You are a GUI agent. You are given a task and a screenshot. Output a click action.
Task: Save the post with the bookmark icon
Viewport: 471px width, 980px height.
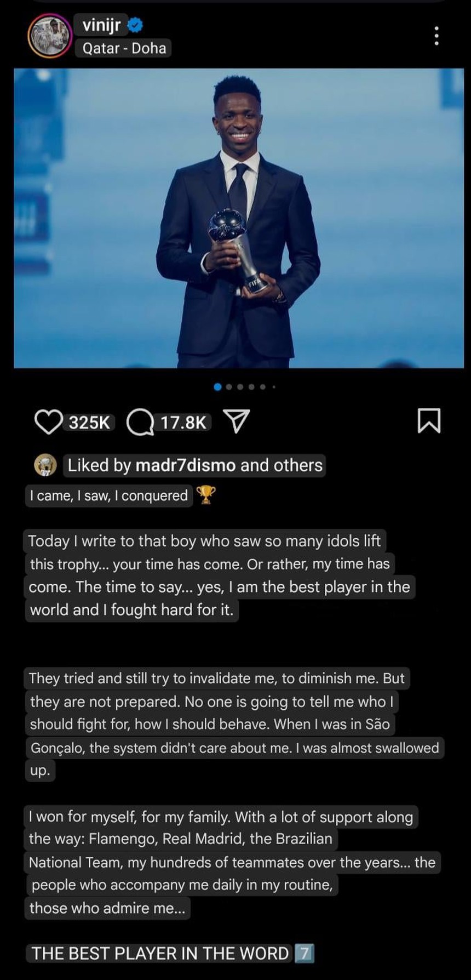point(429,420)
